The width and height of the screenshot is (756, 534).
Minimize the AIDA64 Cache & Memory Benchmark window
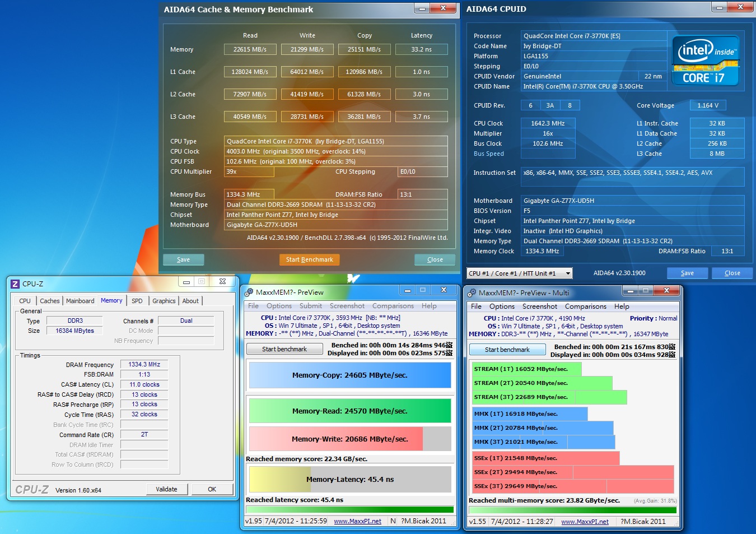click(x=422, y=8)
